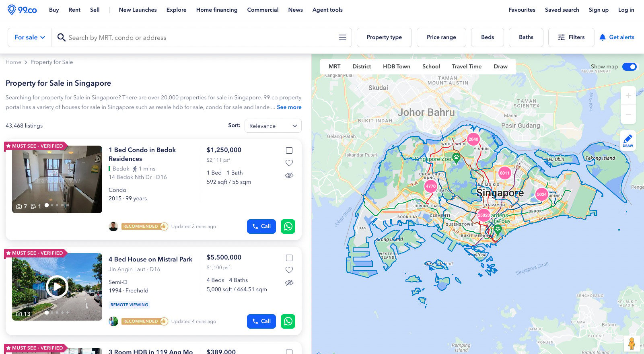Click the search by MRT, condo or address field
This screenshot has width=644, height=354.
(x=201, y=37)
